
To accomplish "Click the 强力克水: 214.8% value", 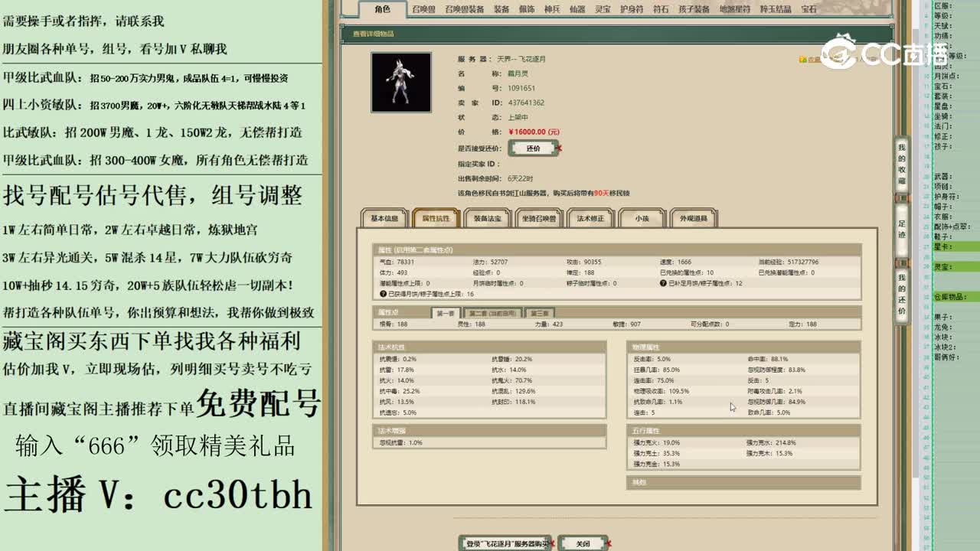I will tap(772, 442).
